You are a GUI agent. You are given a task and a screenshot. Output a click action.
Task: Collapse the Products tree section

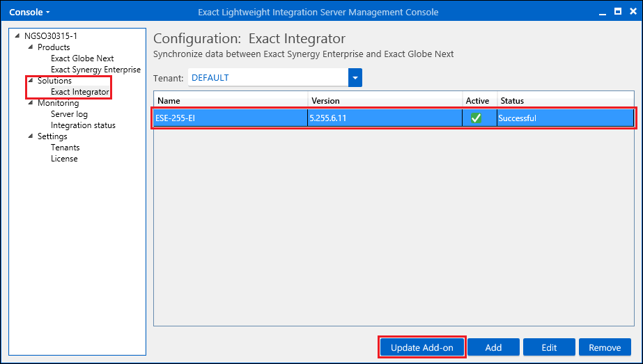point(31,47)
